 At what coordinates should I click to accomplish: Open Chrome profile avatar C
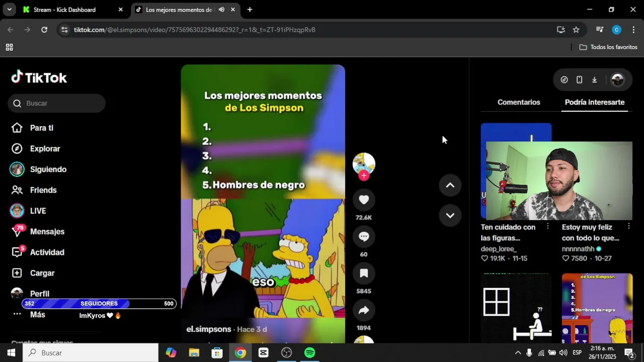point(616,30)
